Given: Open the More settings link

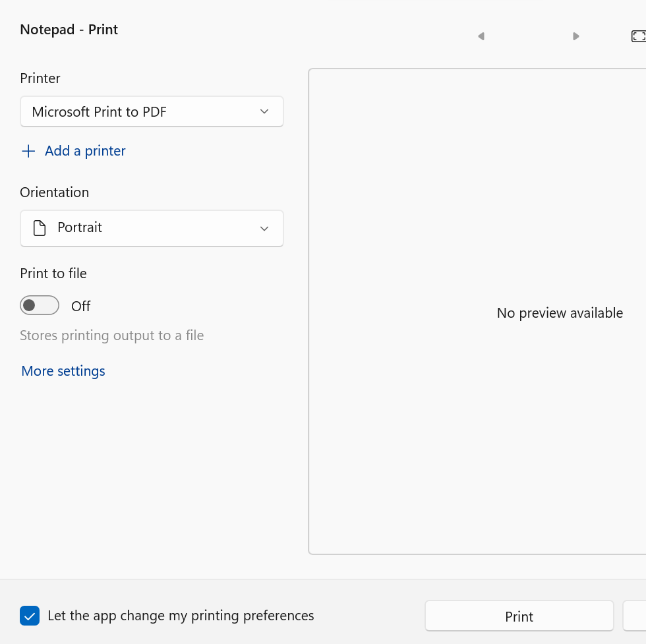Looking at the screenshot, I should click(63, 371).
